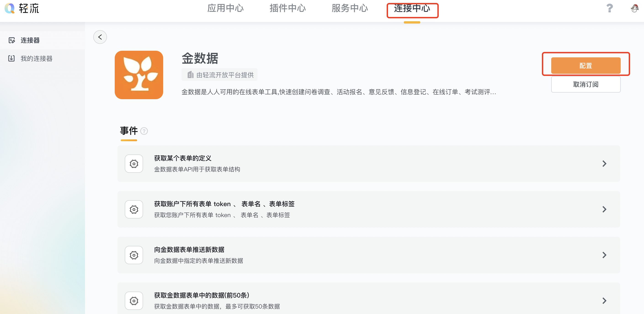Open 获取账户下所有表单 token 、表单名、表单标签 title

(224, 204)
